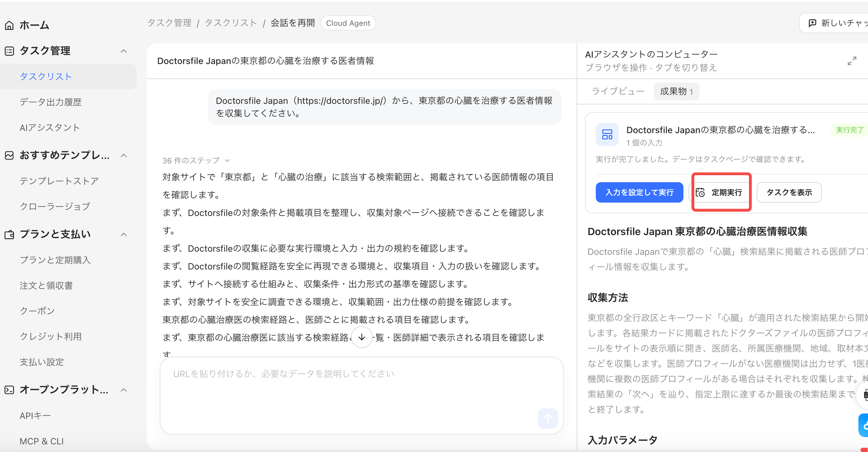Collapse the おすすめテンプレ section
The image size is (868, 452).
(124, 155)
